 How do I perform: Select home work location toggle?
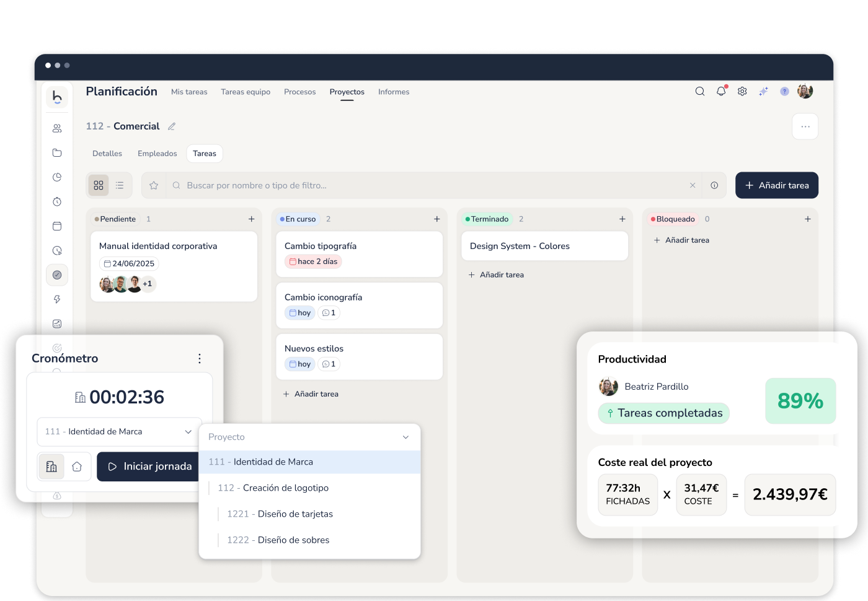click(x=77, y=467)
